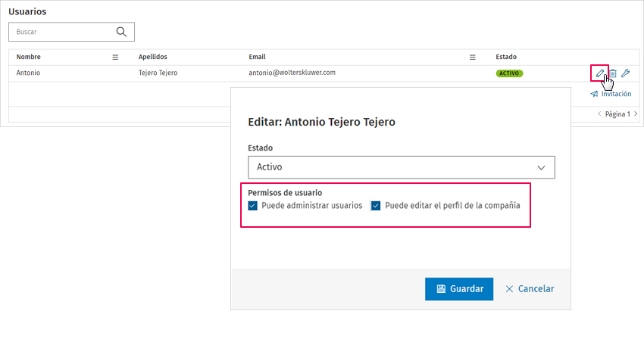Open the Nombre column menu icon

(115, 57)
